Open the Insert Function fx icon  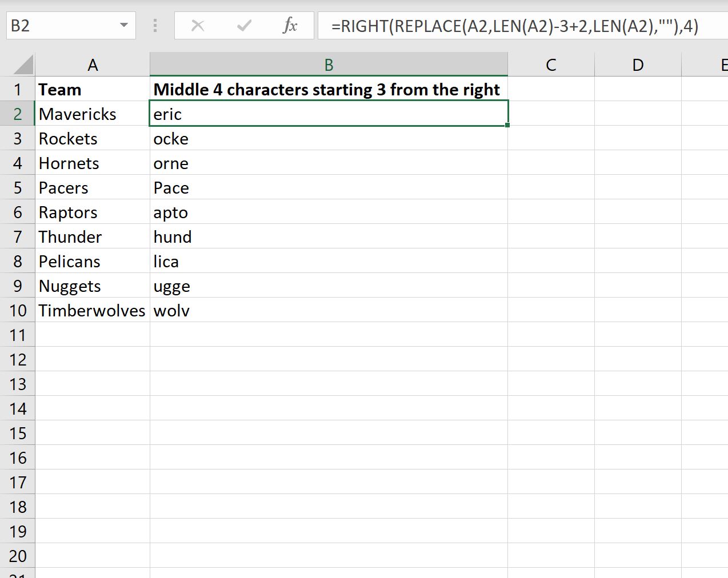(290, 26)
